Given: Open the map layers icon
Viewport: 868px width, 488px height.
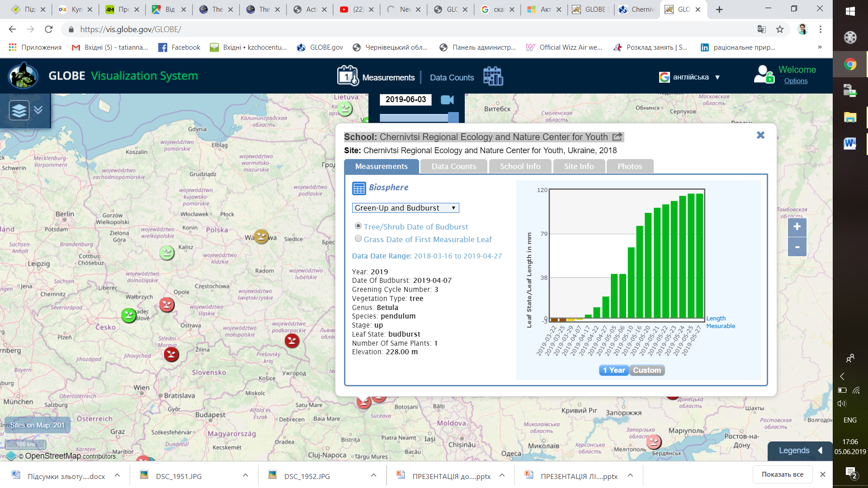Looking at the screenshot, I should pos(19,110).
